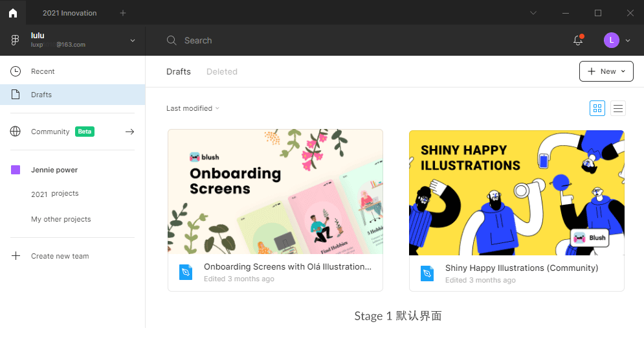This screenshot has height=337, width=644.
Task: Switch to the Deleted tab
Action: pos(222,71)
